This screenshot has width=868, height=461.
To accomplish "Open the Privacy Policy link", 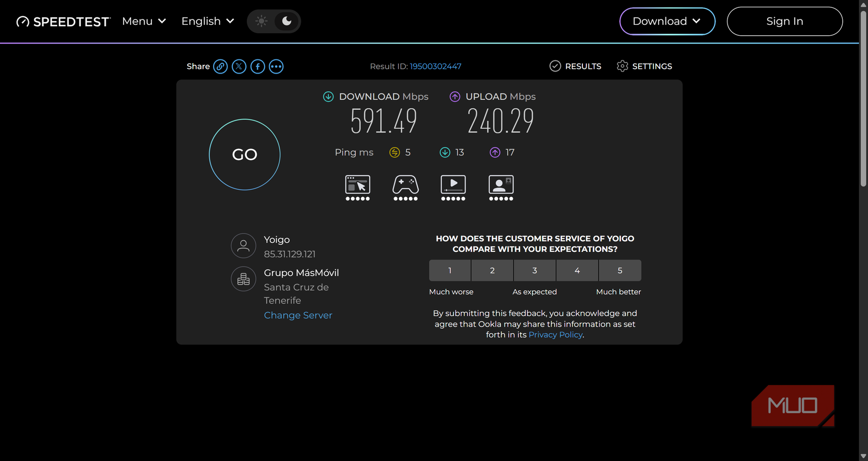I will coord(556,335).
